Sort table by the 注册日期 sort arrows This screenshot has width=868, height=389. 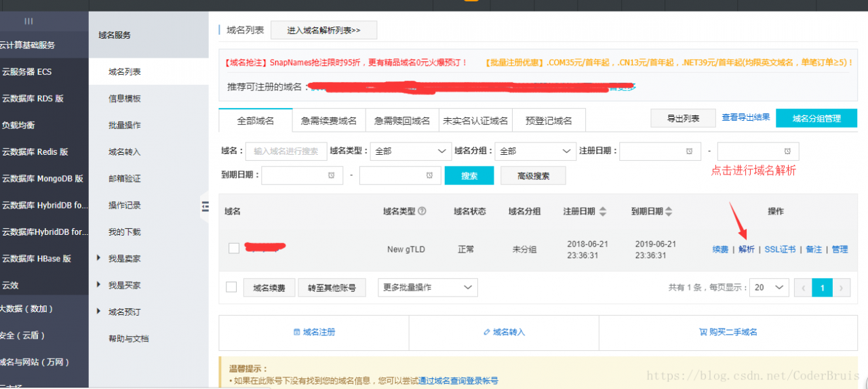pyautogui.click(x=603, y=212)
